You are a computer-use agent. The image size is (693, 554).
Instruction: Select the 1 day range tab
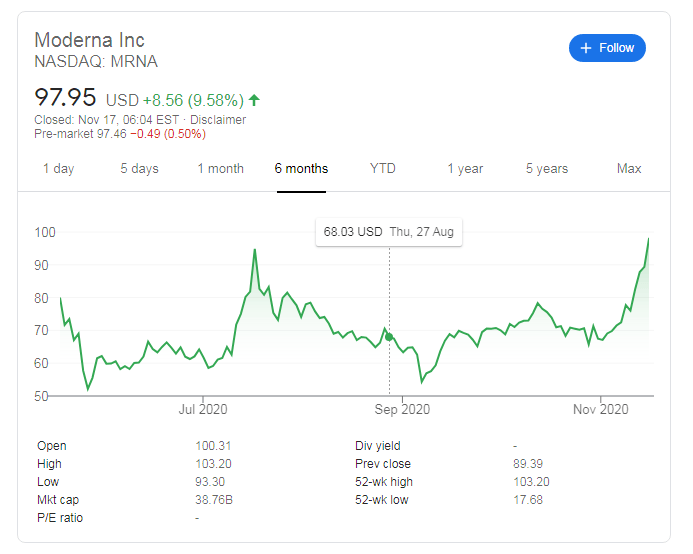tap(58, 168)
